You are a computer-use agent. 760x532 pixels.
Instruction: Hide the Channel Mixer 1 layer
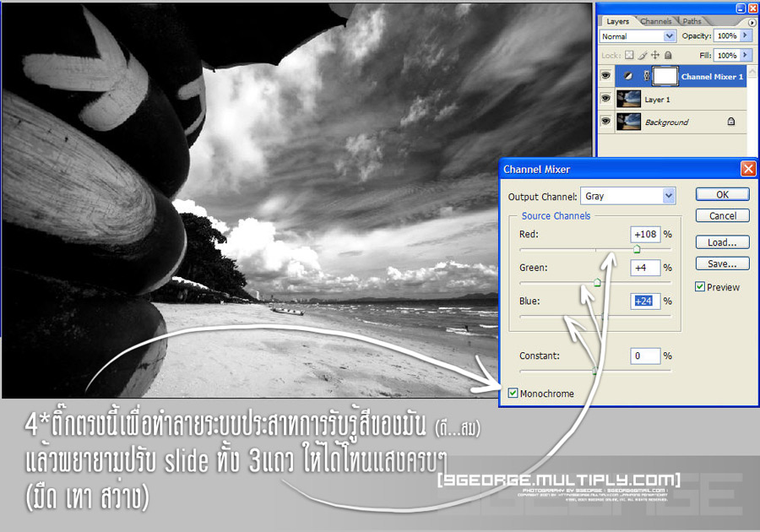coord(605,77)
